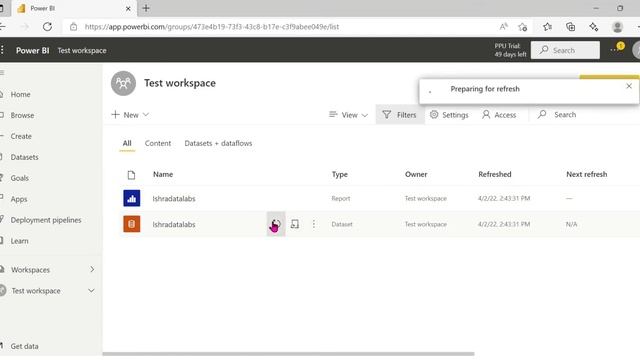The width and height of the screenshot is (640, 360).
Task: Sort by the Name column header
Action: pyautogui.click(x=163, y=174)
